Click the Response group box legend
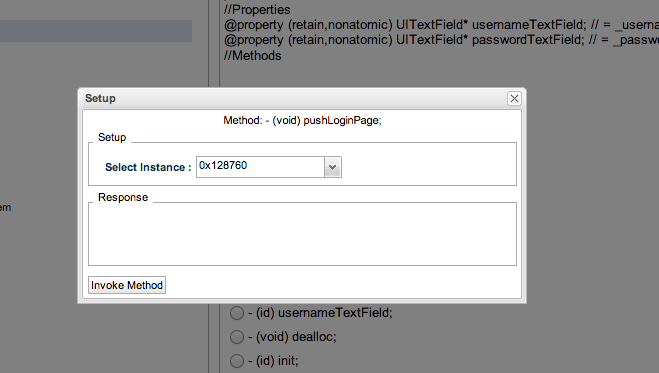This screenshot has width=659, height=373. (x=123, y=197)
